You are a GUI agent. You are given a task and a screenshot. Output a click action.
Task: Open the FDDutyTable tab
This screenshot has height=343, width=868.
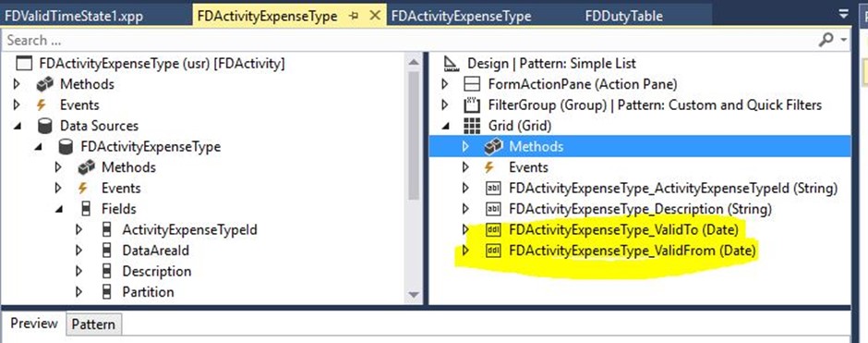tap(624, 17)
